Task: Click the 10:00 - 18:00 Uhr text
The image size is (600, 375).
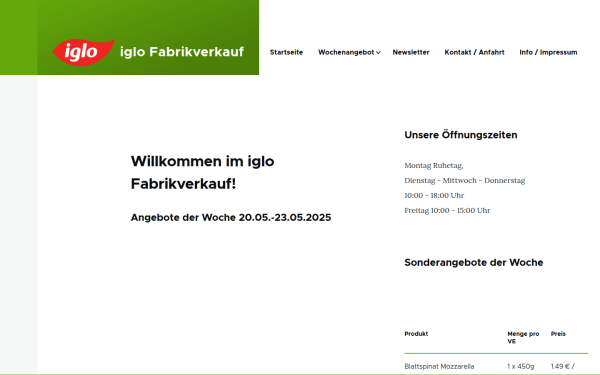Action: (434, 195)
